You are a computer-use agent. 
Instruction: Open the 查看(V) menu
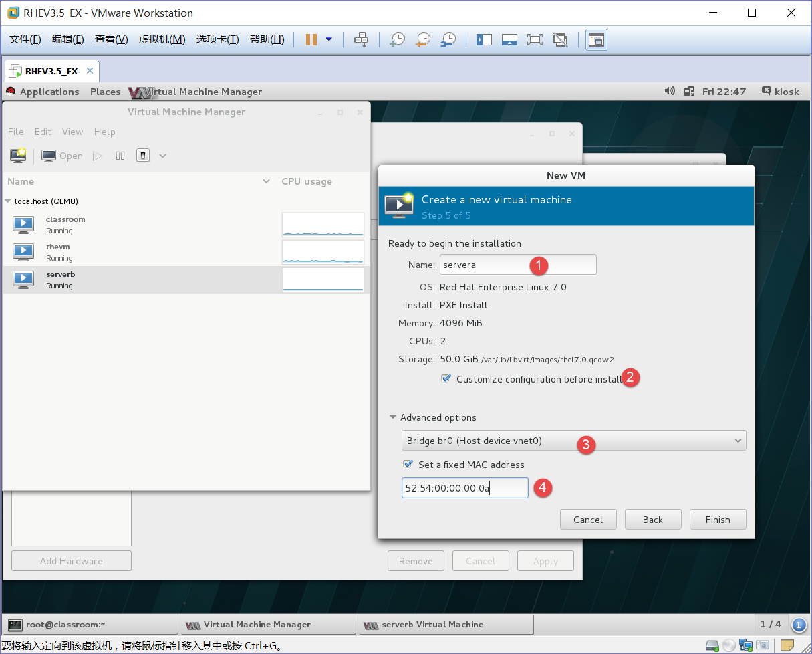[x=112, y=39]
